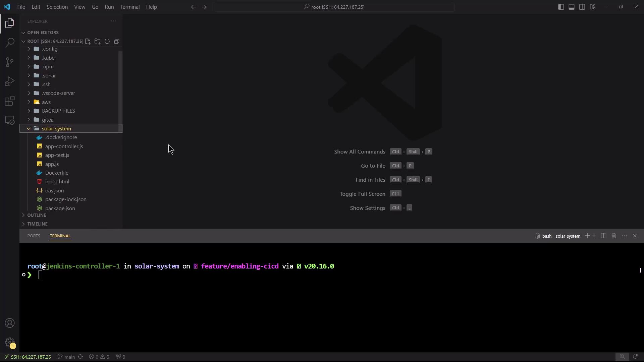
Task: Open the Remote Explorer view
Action: click(10, 120)
